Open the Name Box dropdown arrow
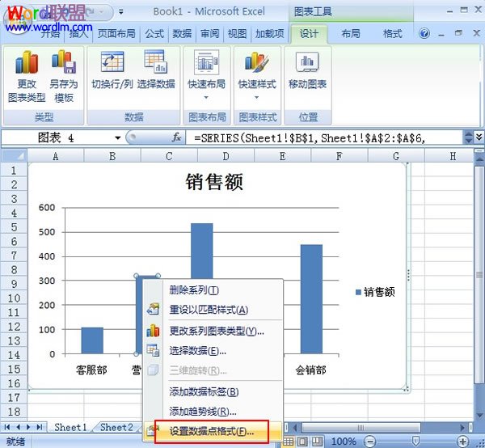 point(117,137)
